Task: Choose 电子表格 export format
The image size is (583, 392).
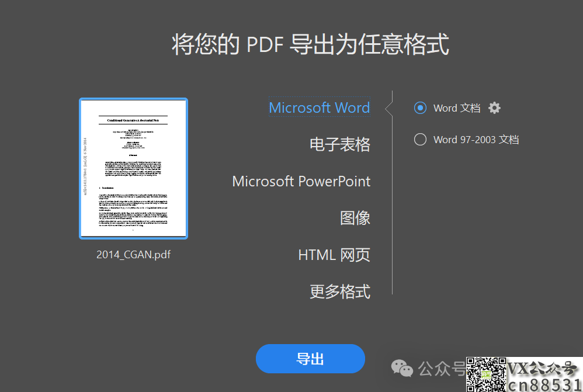Action: [340, 144]
